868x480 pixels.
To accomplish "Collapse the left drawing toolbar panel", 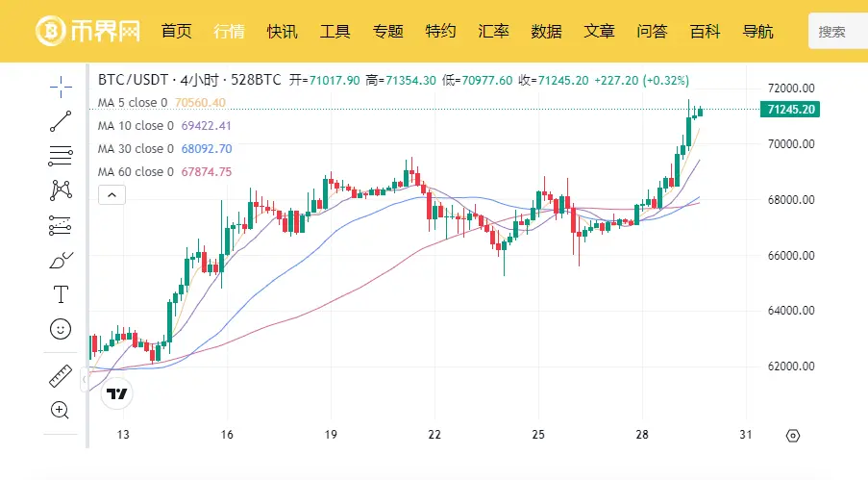I will pos(84,381).
